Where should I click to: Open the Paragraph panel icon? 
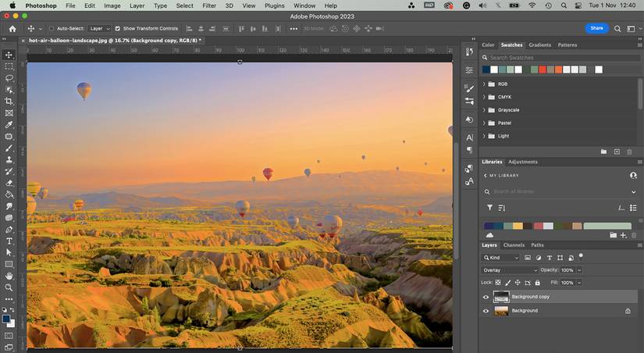(x=469, y=150)
